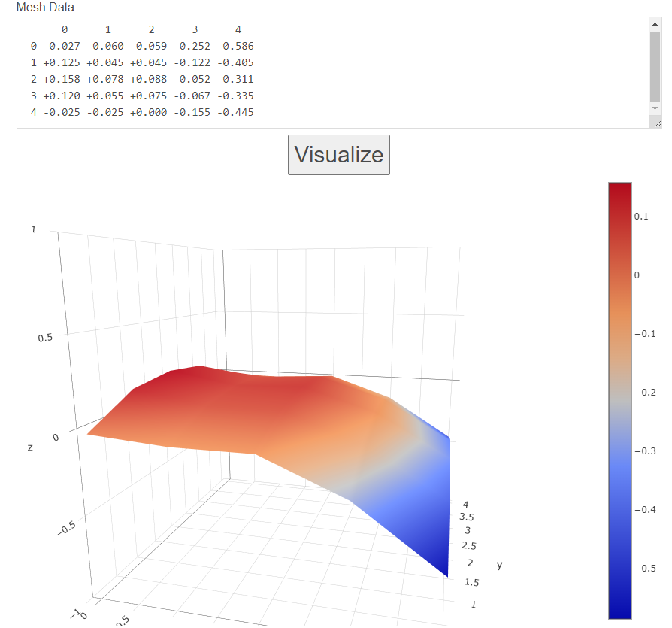Click the scroll-up arrow of the data box
Screen dimensions: 672x628
[x=655, y=25]
